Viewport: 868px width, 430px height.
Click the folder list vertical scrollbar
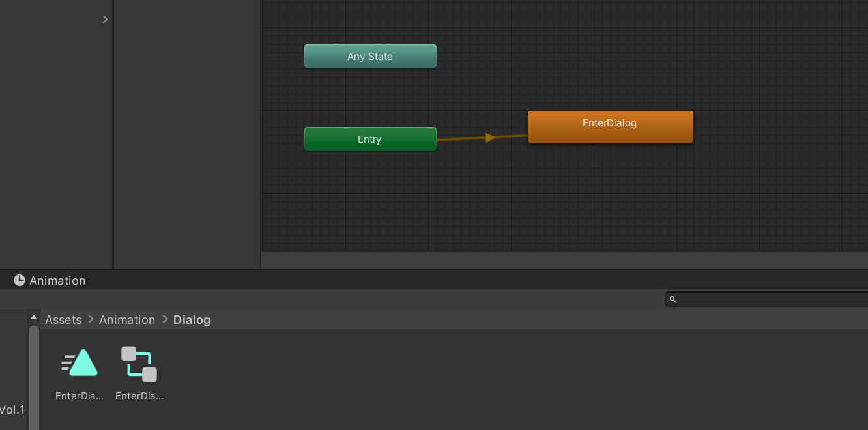coord(34,378)
